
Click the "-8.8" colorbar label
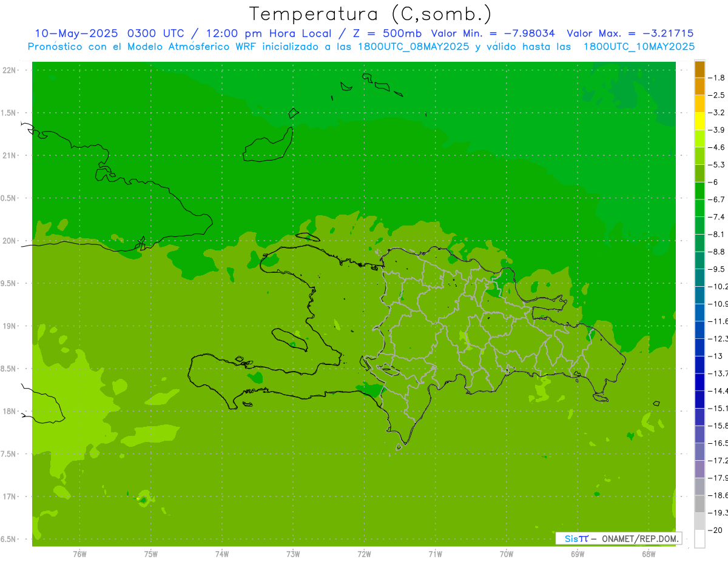[718, 252]
